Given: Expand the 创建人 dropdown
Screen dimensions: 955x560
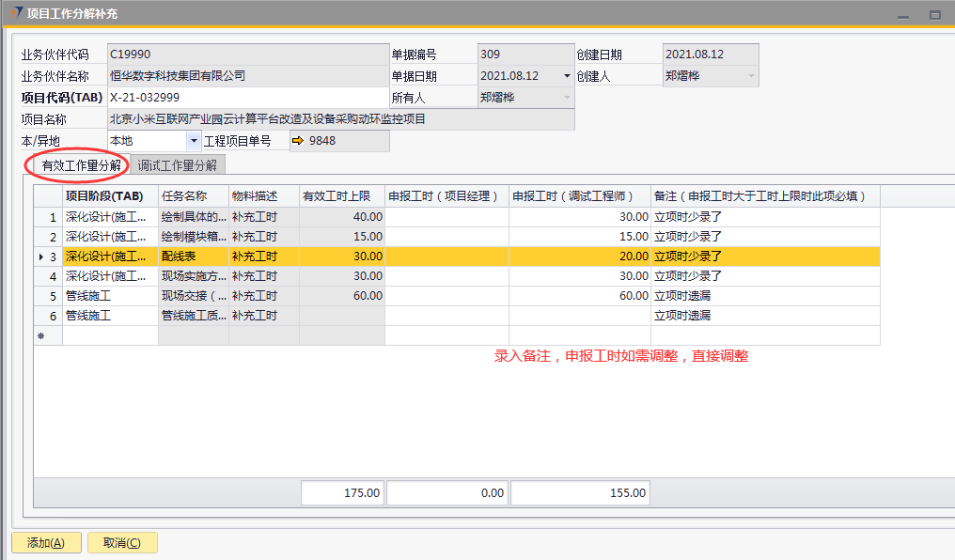Looking at the screenshot, I should [751, 76].
